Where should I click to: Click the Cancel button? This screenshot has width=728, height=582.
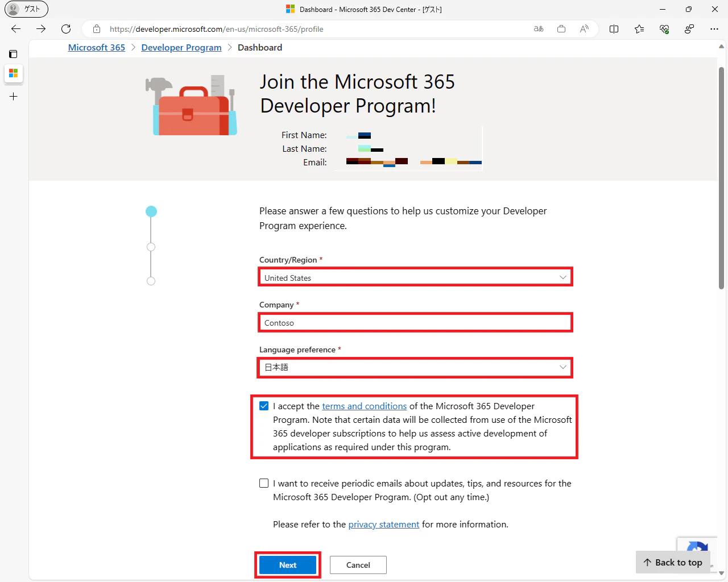(358, 565)
